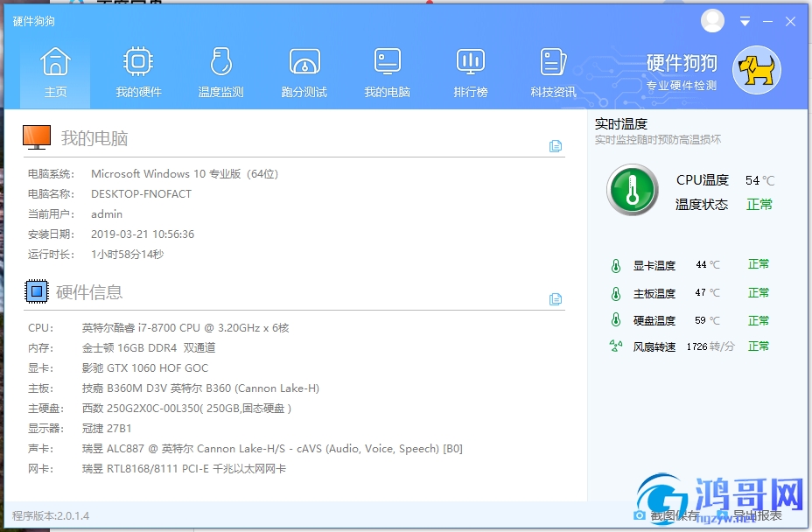Click the camera icon beside 截图保存

[x=640, y=515]
